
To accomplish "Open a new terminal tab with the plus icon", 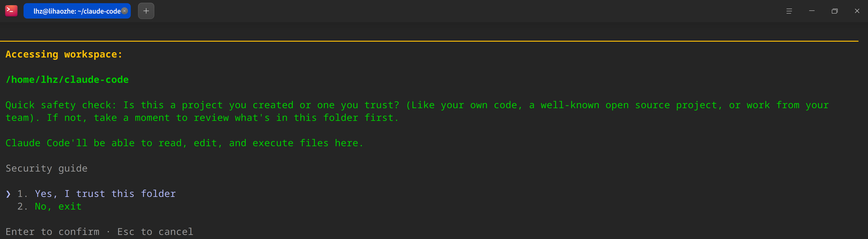I will pos(146,11).
